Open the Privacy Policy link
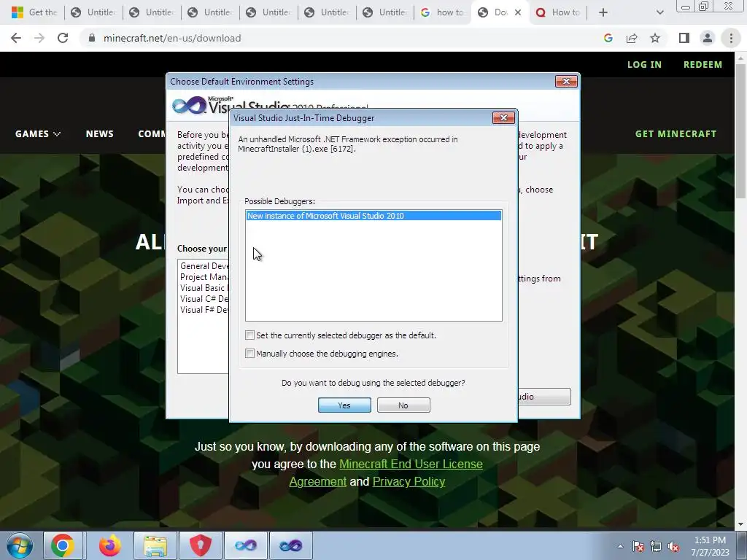The height and width of the screenshot is (560, 747). click(x=409, y=481)
